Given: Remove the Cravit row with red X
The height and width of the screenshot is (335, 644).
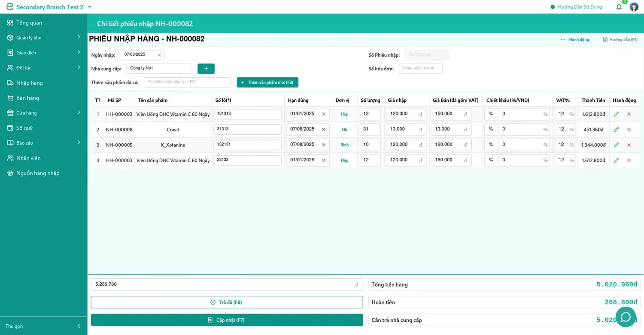Looking at the screenshot, I should click(629, 130).
